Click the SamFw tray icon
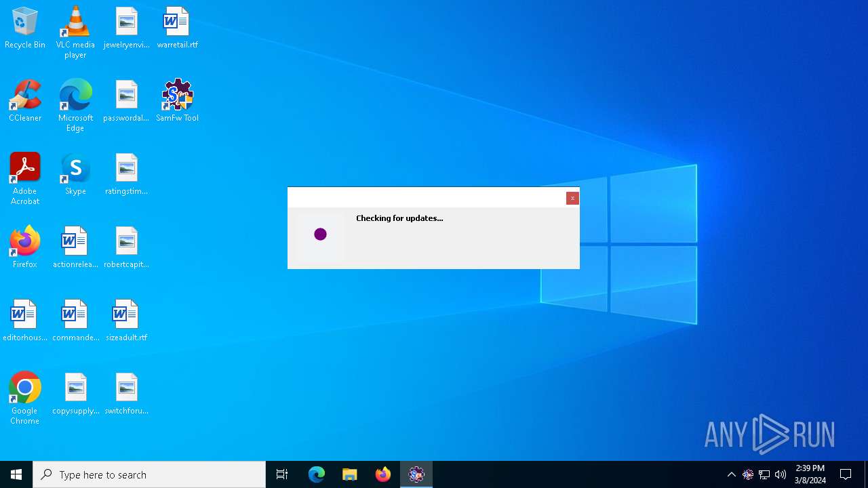 [748, 474]
